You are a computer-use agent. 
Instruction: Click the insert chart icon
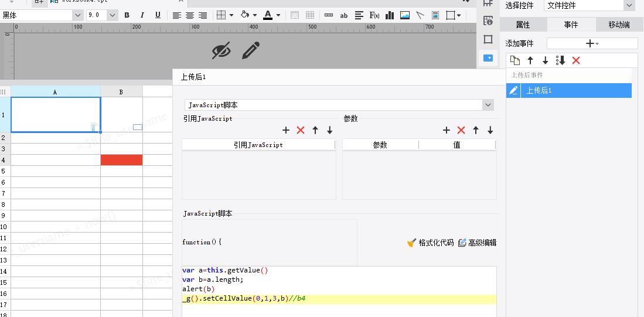[x=389, y=15]
